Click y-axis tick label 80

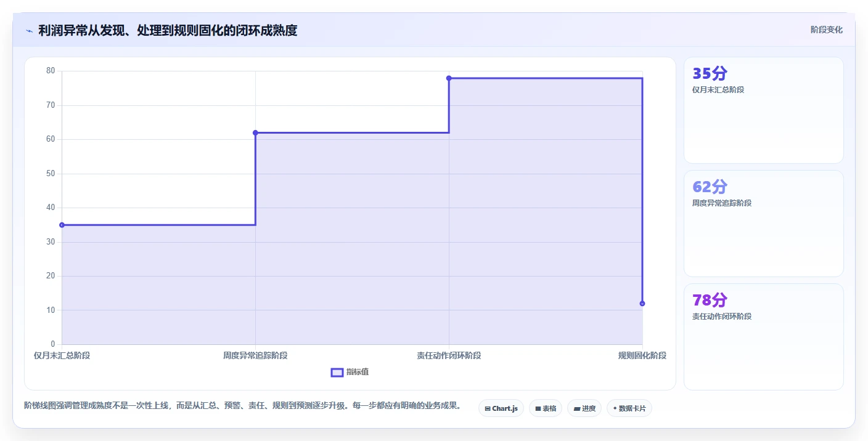tap(51, 71)
